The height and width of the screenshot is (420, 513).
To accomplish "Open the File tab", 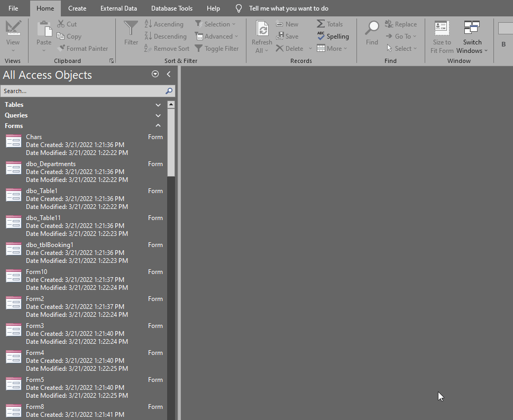I will pos(13,8).
